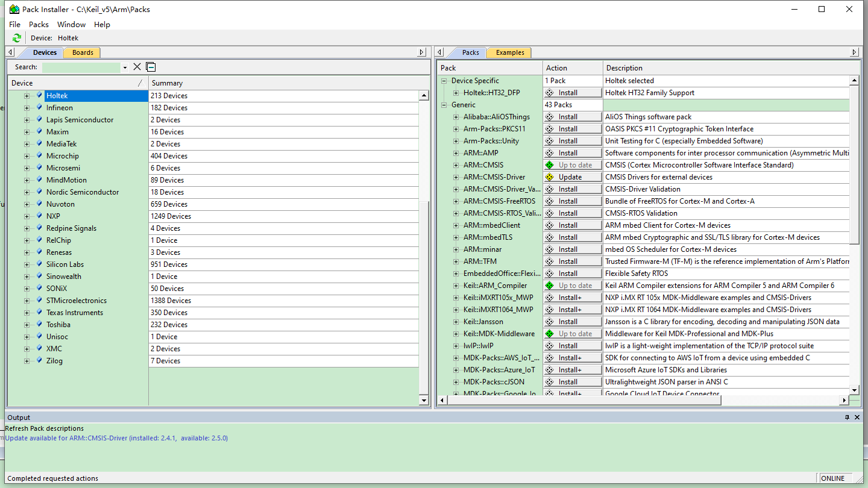This screenshot has height=488, width=868.
Task: Select the Devices tab
Action: 45,52
